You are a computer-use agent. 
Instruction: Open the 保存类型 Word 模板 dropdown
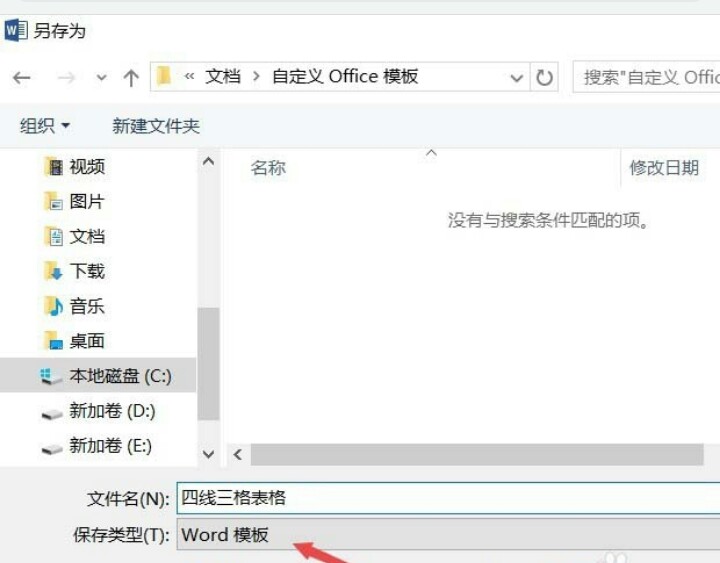448,535
